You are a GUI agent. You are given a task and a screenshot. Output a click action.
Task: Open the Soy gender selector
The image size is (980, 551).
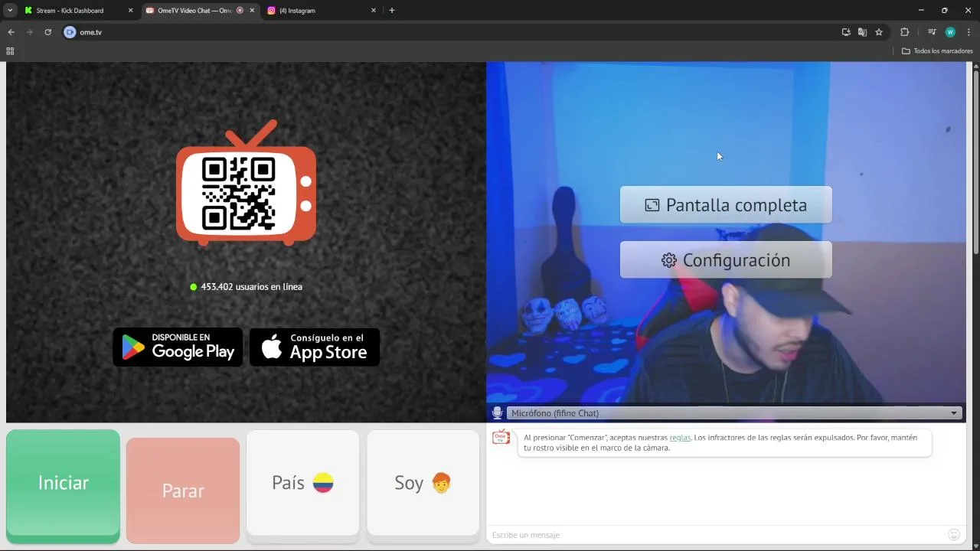[x=423, y=483]
